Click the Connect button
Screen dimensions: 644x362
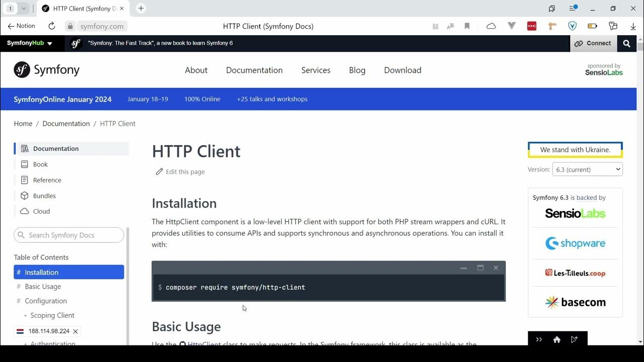click(593, 43)
